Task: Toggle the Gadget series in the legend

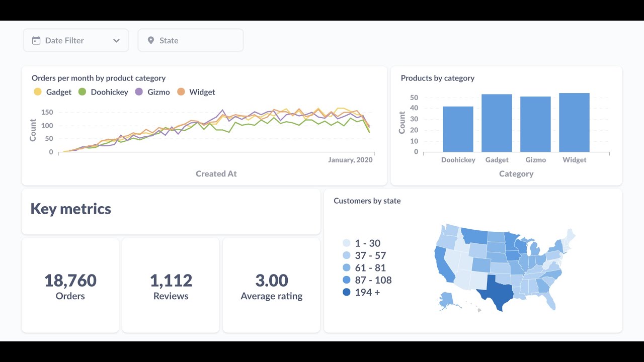Action: 53,92
